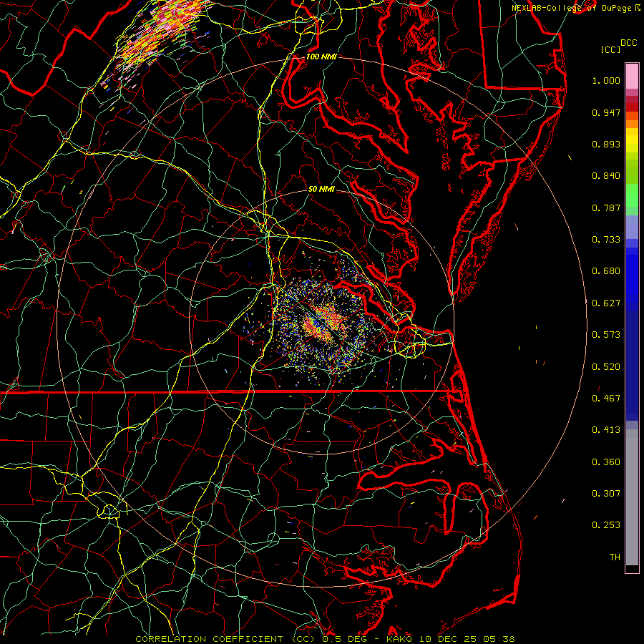644x644 pixels.
Task: Click the 0.840 scale value
Action: (x=606, y=176)
